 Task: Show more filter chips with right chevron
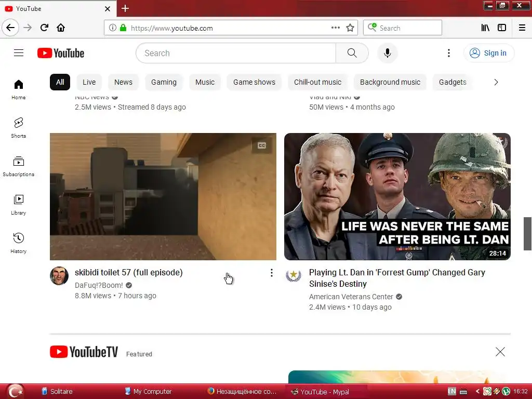tap(496, 82)
